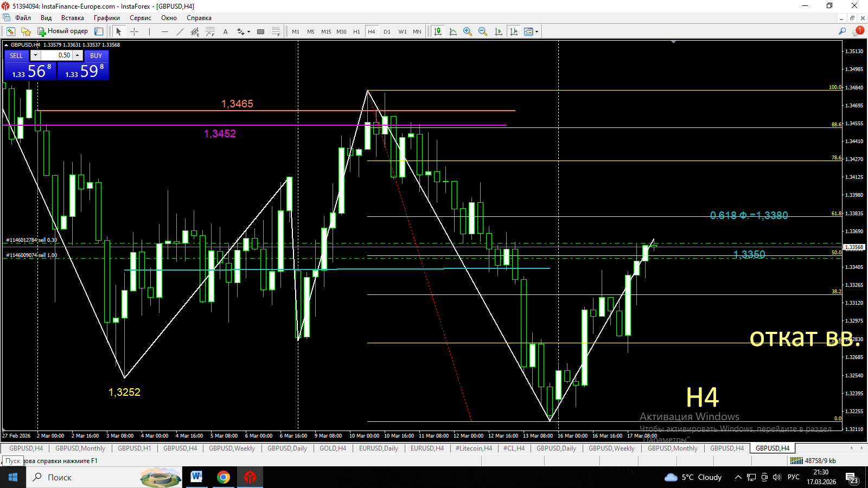
Task: Click the trade volume input field
Action: 57,55
